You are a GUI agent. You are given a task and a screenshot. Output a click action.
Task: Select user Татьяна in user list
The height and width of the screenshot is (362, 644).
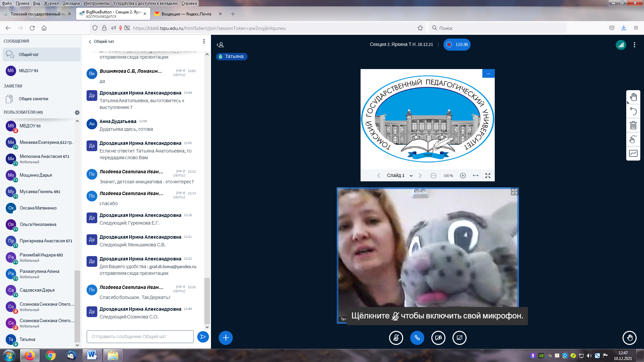click(x=40, y=340)
